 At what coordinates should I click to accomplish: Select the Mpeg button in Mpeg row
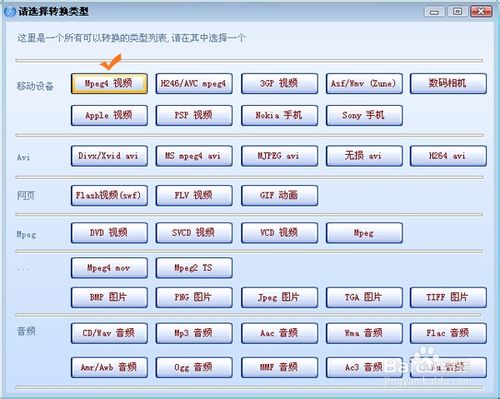click(364, 233)
